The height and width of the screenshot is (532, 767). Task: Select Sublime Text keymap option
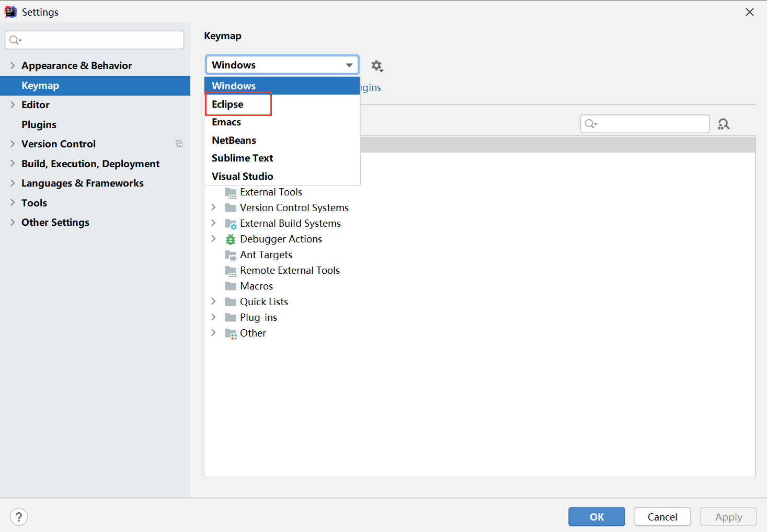282,158
